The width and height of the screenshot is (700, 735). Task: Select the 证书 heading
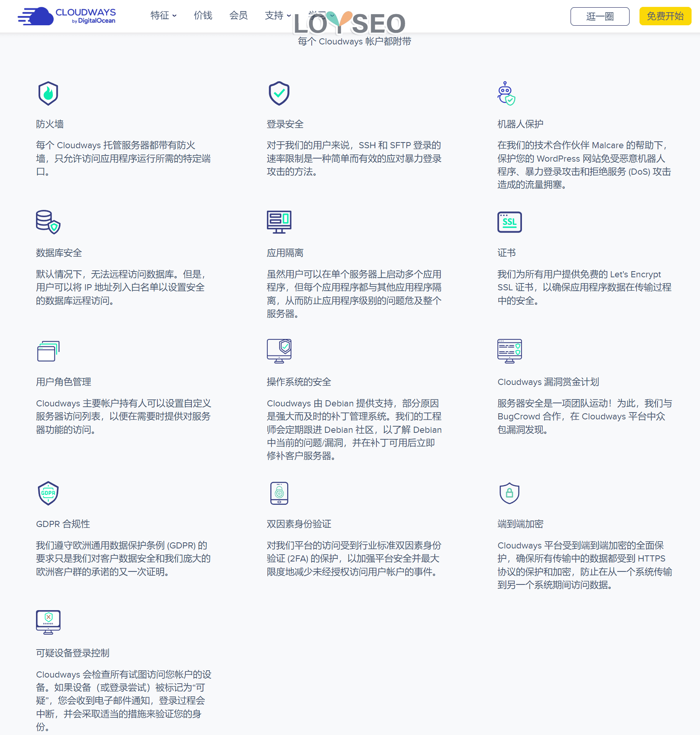pyautogui.click(x=506, y=253)
